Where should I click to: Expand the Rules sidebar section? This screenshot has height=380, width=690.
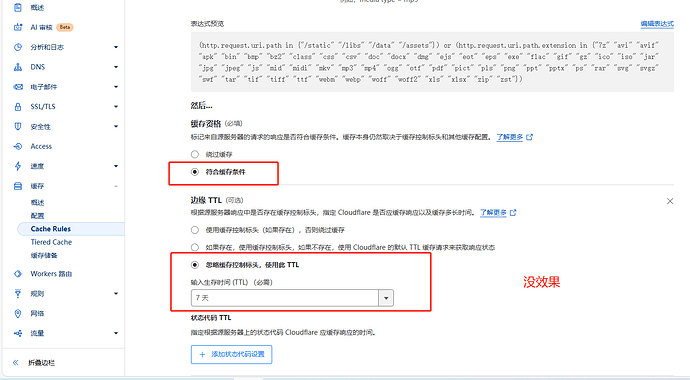coord(116,293)
